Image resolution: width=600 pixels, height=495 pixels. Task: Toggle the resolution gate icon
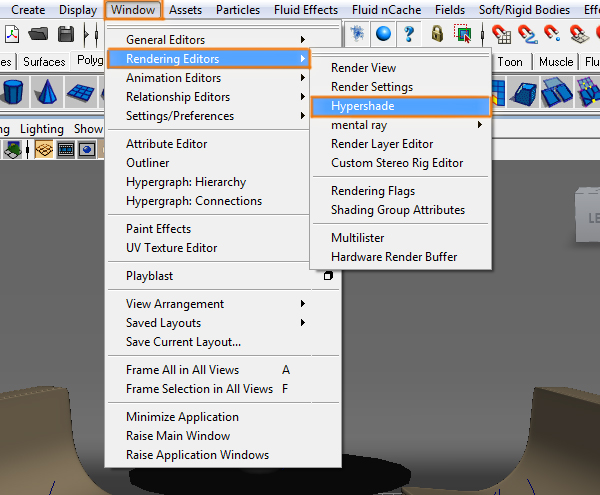[87, 150]
